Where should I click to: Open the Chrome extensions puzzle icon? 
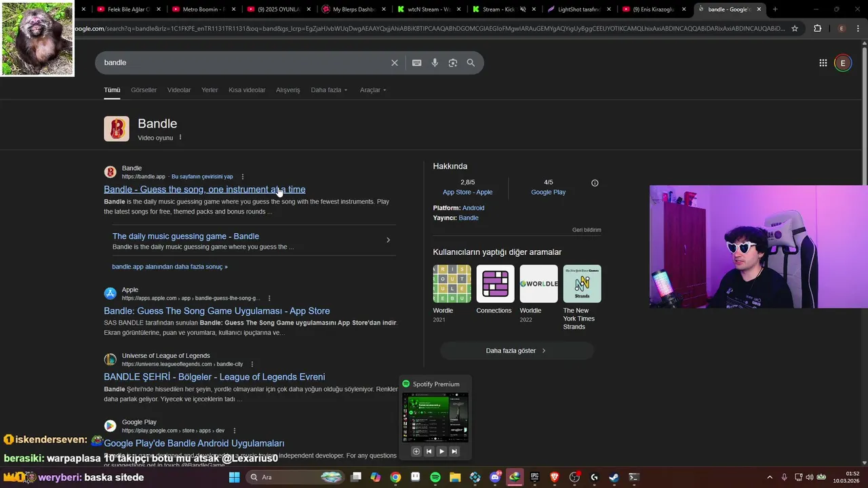point(817,28)
